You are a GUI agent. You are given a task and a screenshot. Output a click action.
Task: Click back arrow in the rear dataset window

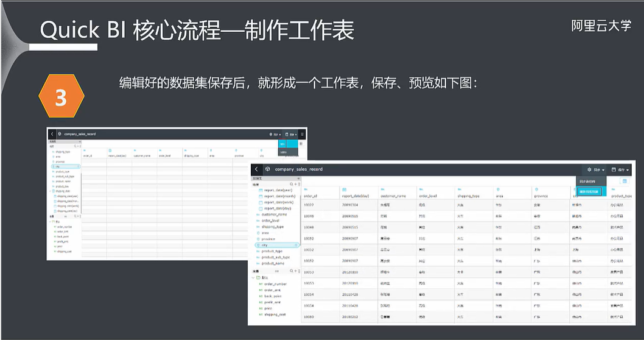[52, 134]
